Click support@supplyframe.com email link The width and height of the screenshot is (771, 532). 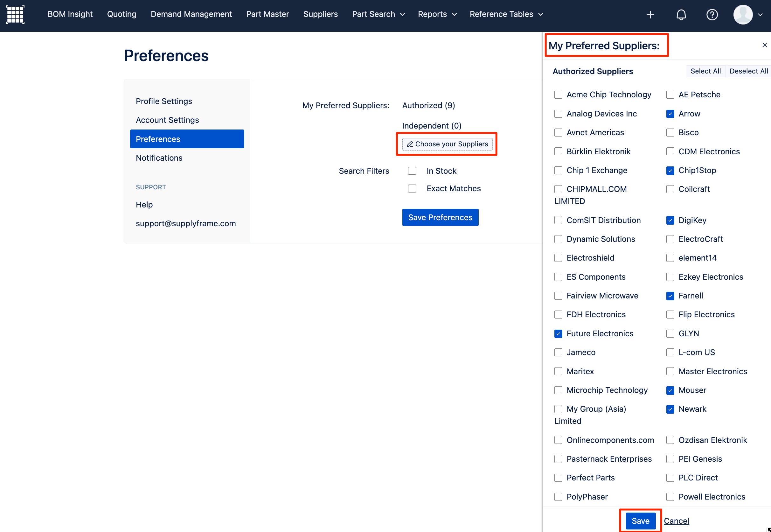(x=185, y=224)
